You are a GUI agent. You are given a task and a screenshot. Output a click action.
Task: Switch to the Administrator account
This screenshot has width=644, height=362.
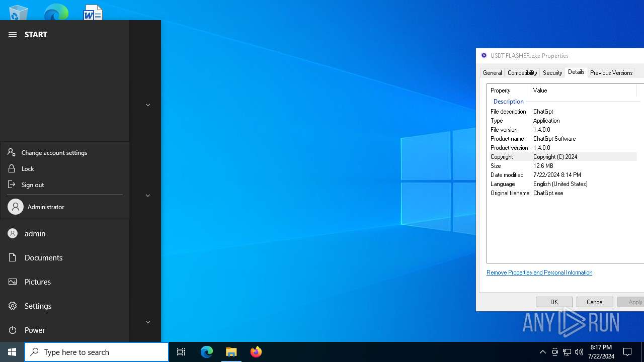point(65,207)
